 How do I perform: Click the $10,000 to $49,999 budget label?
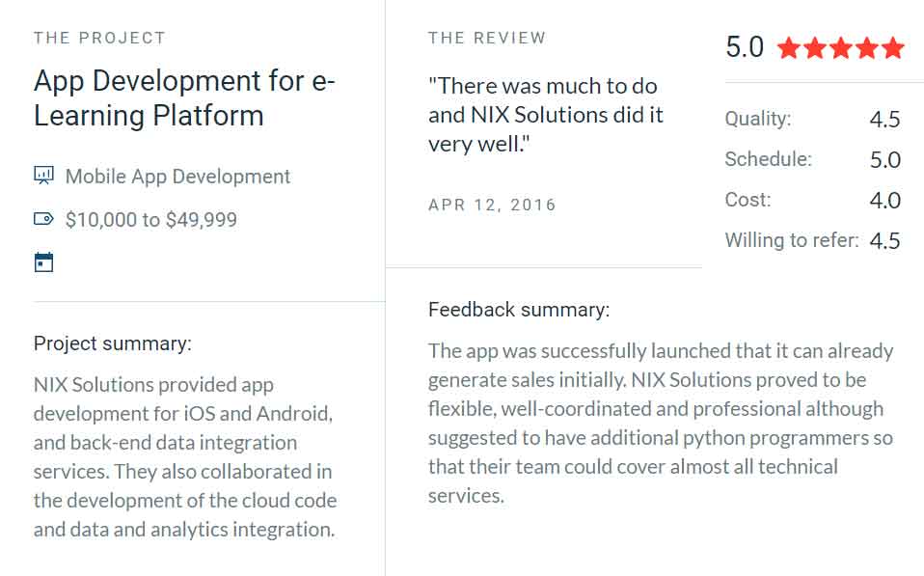[x=151, y=220]
